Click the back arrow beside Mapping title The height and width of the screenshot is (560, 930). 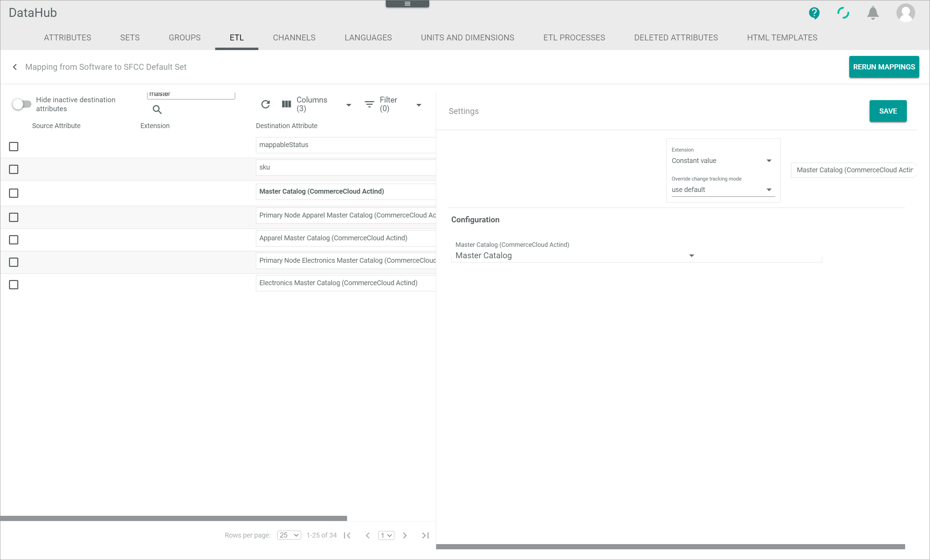pos(15,67)
